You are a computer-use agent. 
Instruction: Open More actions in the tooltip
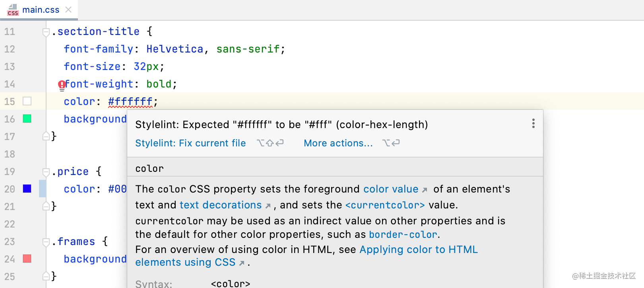point(338,143)
